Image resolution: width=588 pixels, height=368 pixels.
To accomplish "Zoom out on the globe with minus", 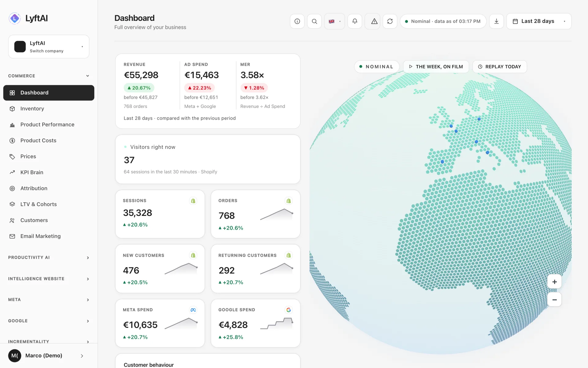I will point(554,300).
